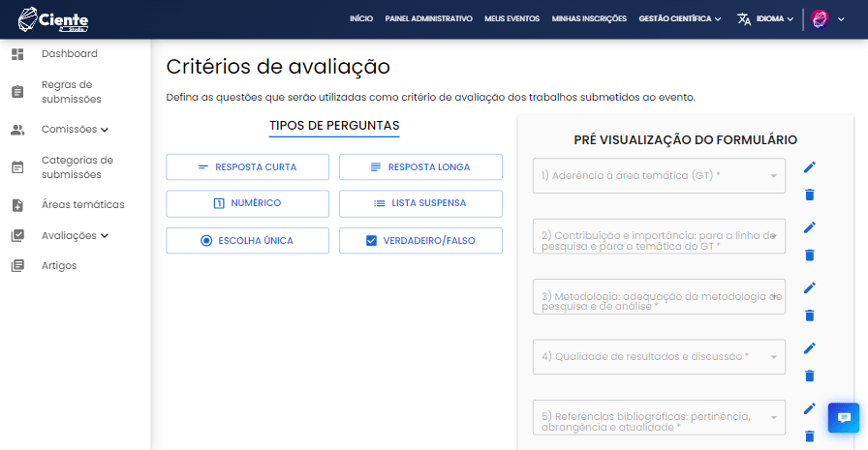Add an Escolha Única question

point(247,240)
